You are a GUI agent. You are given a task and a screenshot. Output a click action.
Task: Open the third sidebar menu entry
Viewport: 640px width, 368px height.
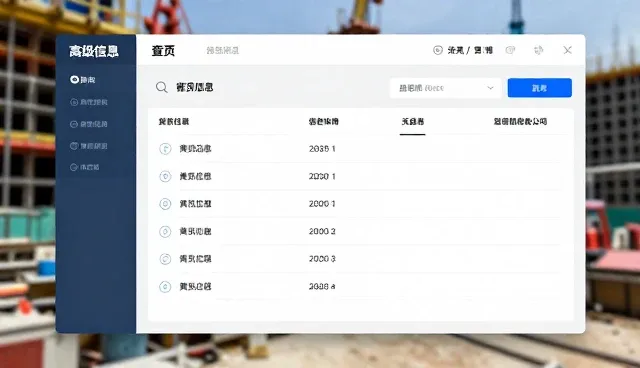89,124
